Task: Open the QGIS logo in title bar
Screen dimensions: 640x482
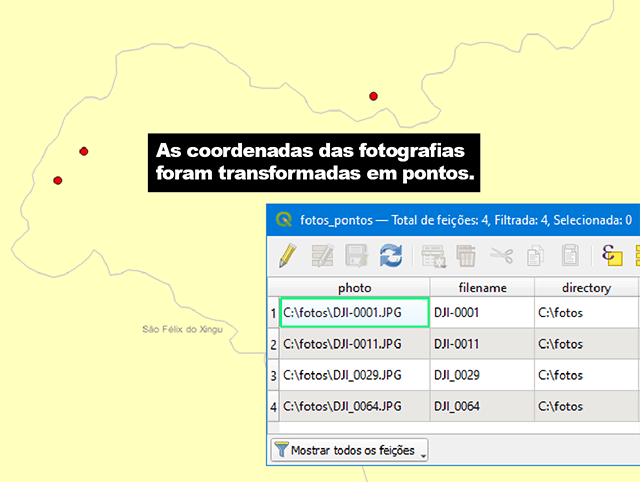Action: [284, 220]
